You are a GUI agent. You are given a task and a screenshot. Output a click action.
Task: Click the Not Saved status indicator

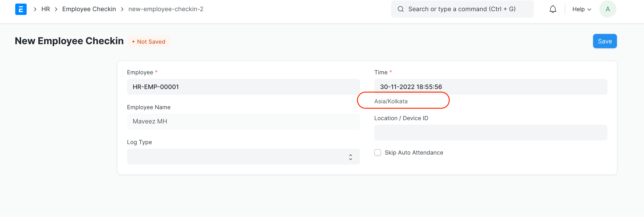tap(149, 42)
